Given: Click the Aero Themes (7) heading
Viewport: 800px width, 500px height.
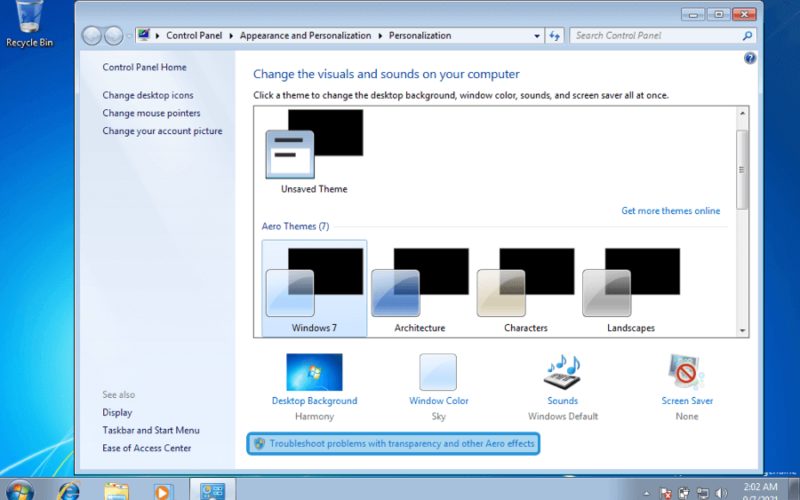Looking at the screenshot, I should [295, 227].
